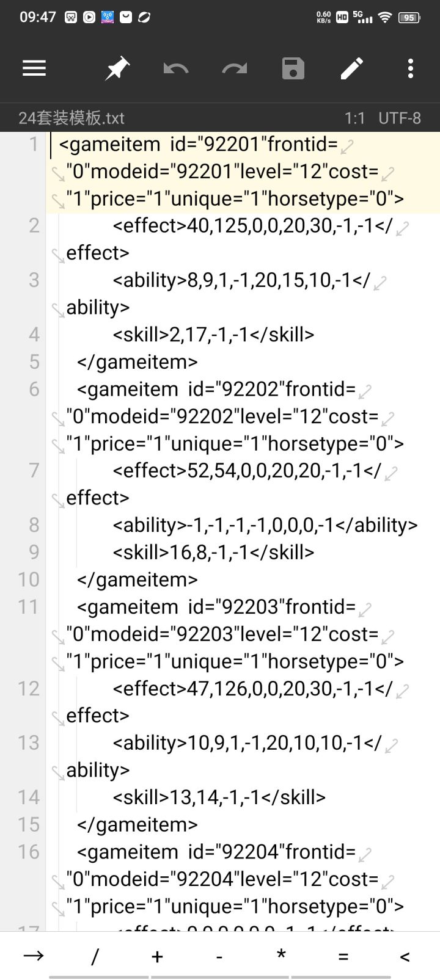Insert equals sign from shortcut bar
The image size is (440, 980).
tap(343, 957)
